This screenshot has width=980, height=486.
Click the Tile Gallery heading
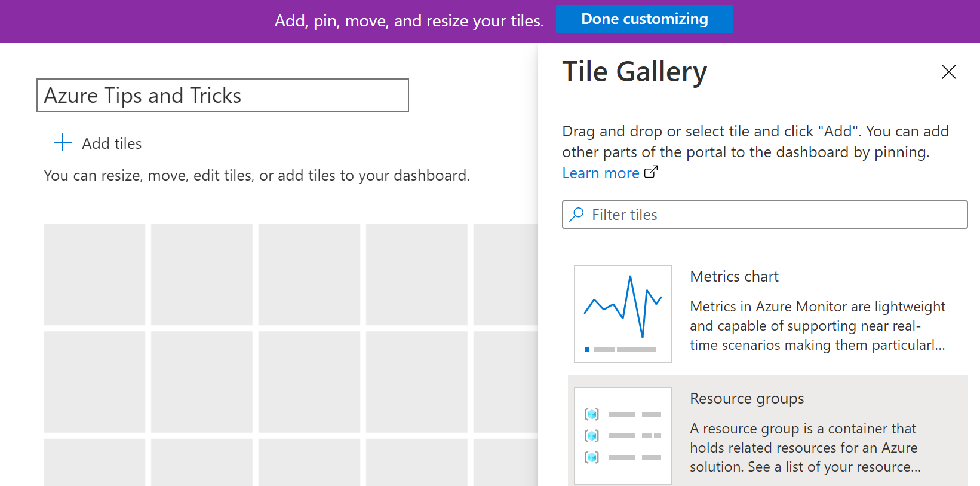[x=635, y=72]
